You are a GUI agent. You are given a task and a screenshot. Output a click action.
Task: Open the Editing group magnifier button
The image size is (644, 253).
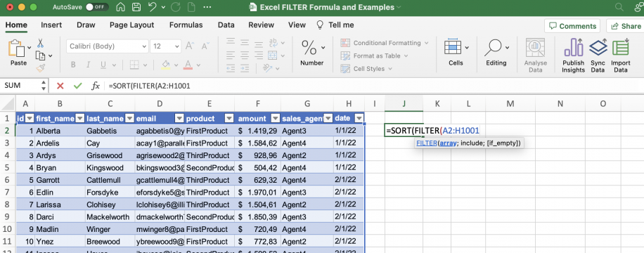496,53
